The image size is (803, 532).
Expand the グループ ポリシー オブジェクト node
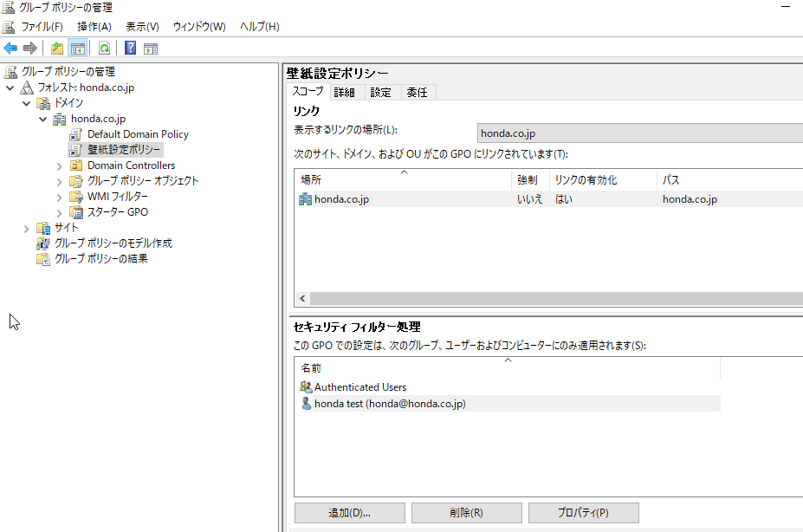[60, 182]
